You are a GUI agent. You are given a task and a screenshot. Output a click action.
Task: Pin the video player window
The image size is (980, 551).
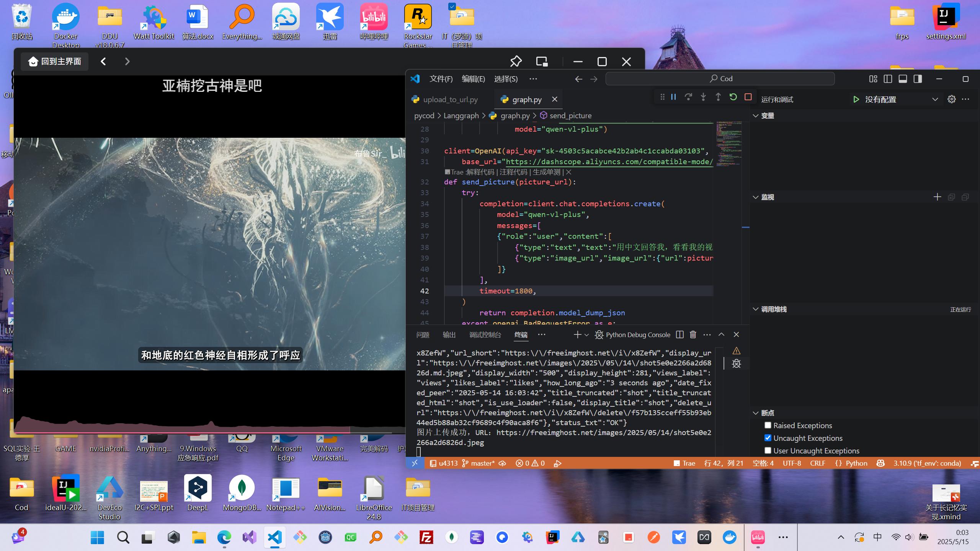click(516, 61)
